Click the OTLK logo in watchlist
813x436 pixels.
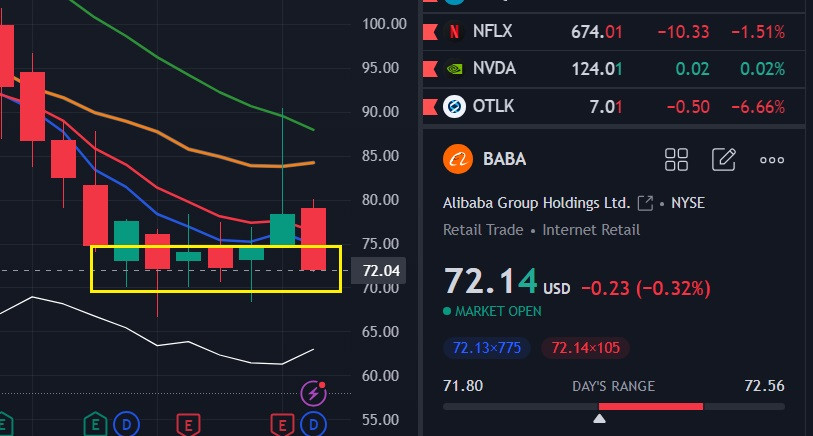(x=454, y=106)
